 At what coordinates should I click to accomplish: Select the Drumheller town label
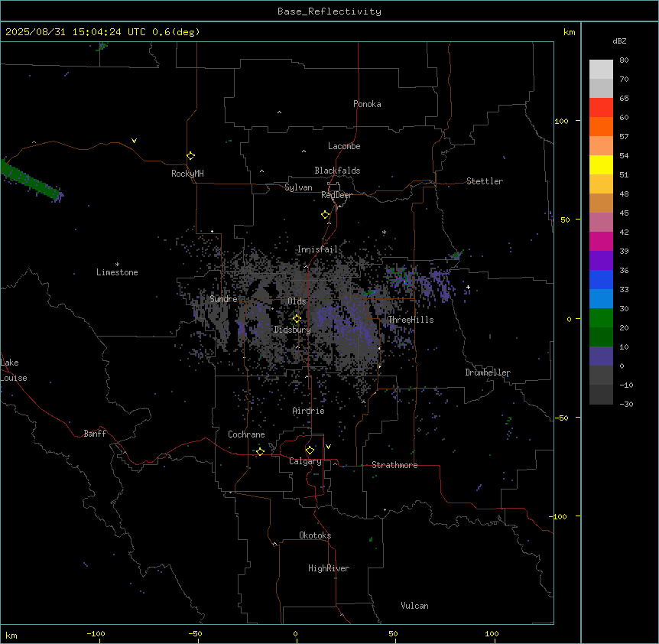[488, 372]
